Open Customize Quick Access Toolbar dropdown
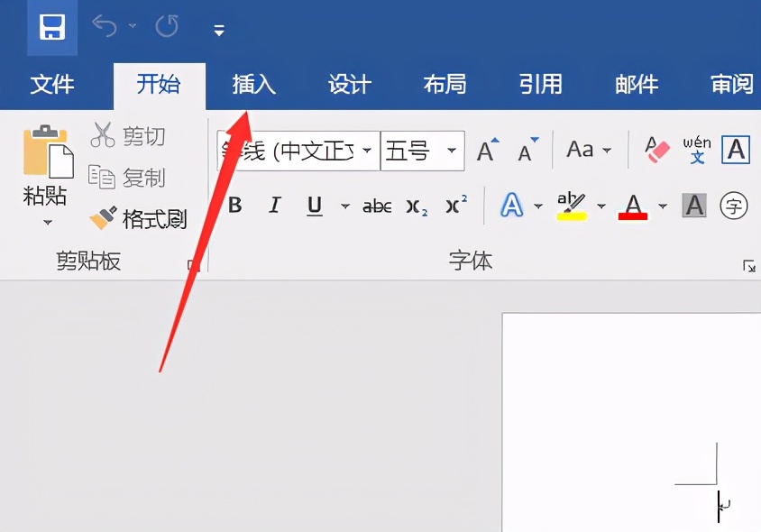This screenshot has height=532, width=761. tap(219, 31)
